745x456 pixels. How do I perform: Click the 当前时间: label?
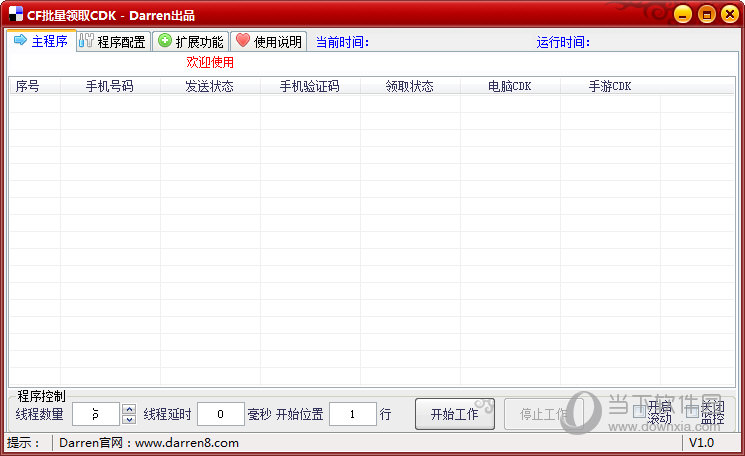coord(343,42)
